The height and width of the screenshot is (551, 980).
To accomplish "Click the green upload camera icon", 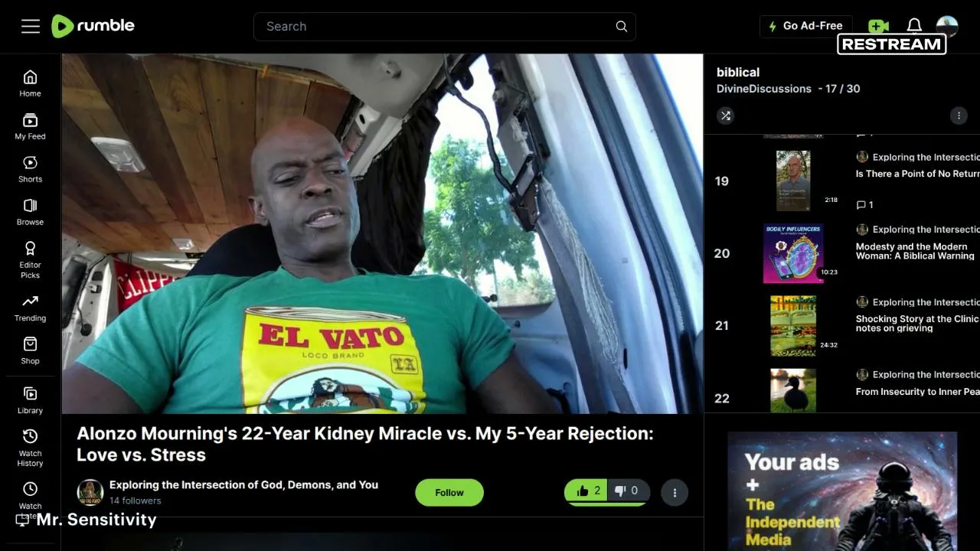I will [878, 26].
